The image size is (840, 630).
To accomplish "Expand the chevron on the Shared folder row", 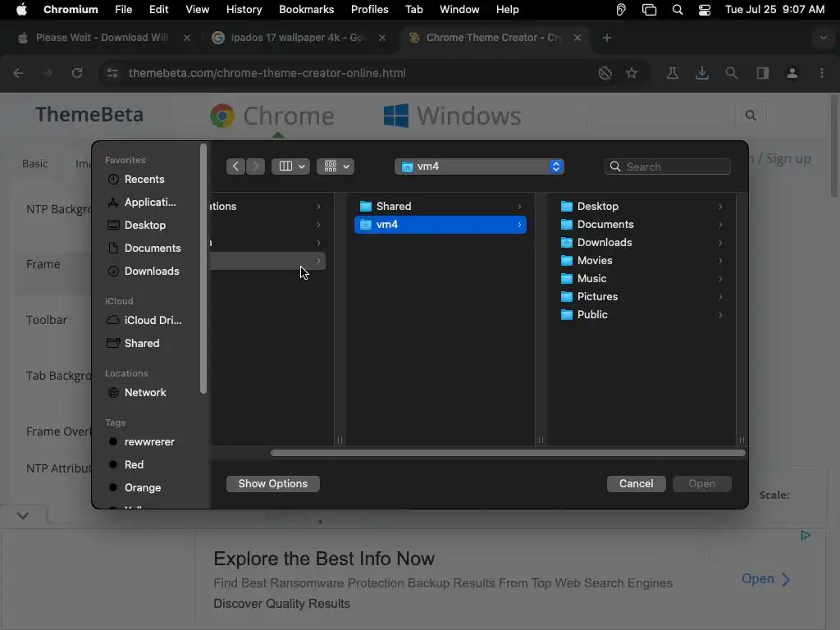I will click(519, 206).
